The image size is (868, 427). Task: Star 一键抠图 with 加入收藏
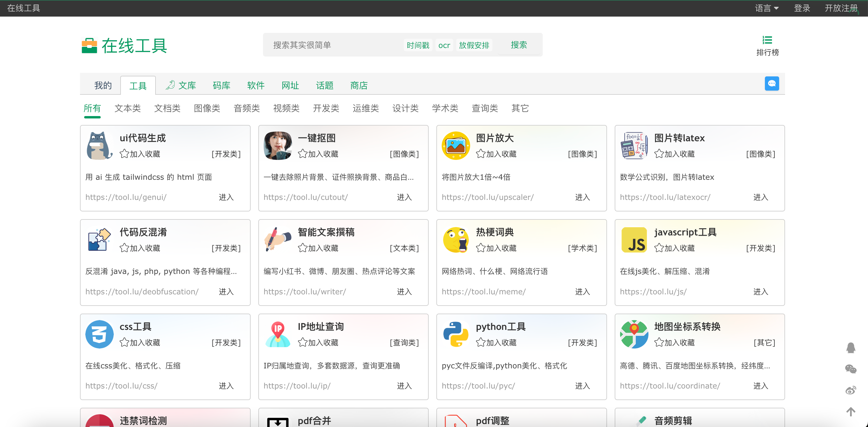pyautogui.click(x=318, y=154)
